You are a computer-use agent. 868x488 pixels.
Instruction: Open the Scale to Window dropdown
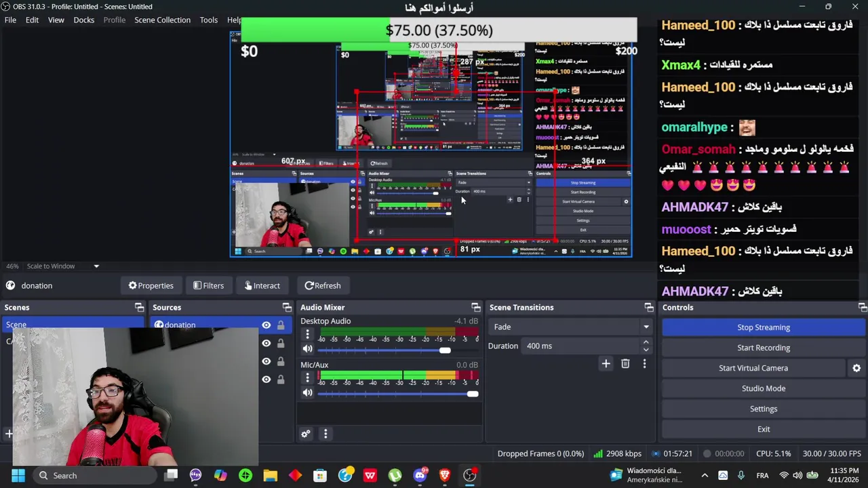pos(62,266)
